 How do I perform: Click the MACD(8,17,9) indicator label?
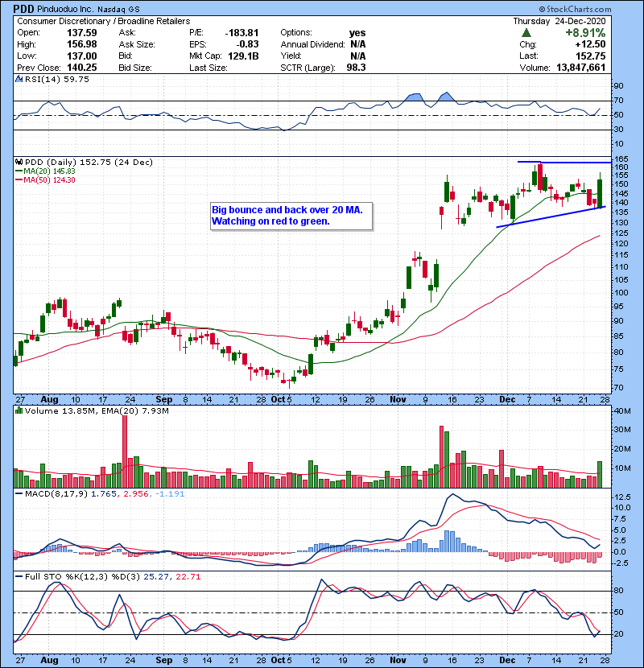pos(56,494)
